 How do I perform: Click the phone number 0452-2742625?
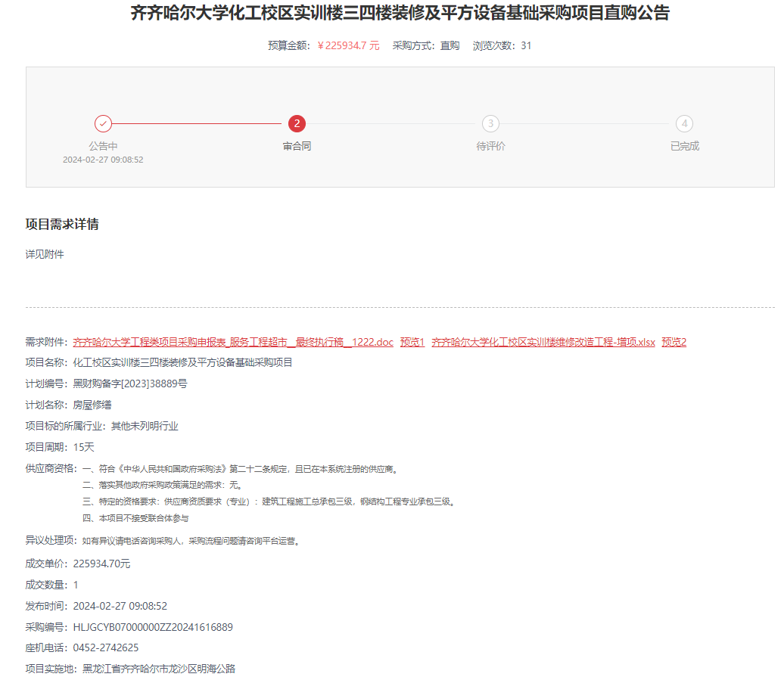coord(106,648)
